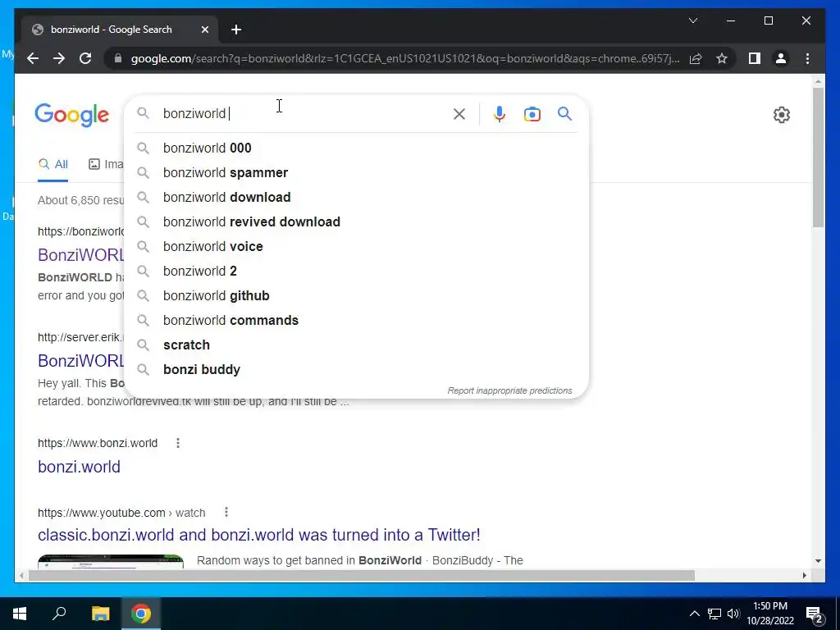Click the https://www.bonzi.world URL text
840x630 pixels.
click(x=98, y=443)
